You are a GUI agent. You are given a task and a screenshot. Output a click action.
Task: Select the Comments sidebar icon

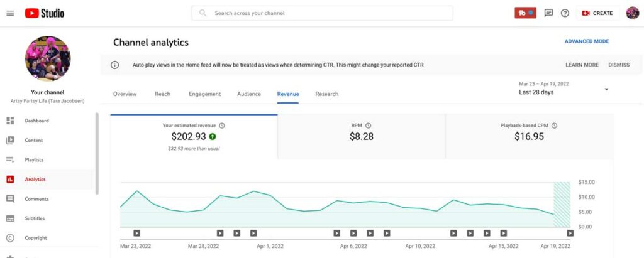pyautogui.click(x=10, y=199)
